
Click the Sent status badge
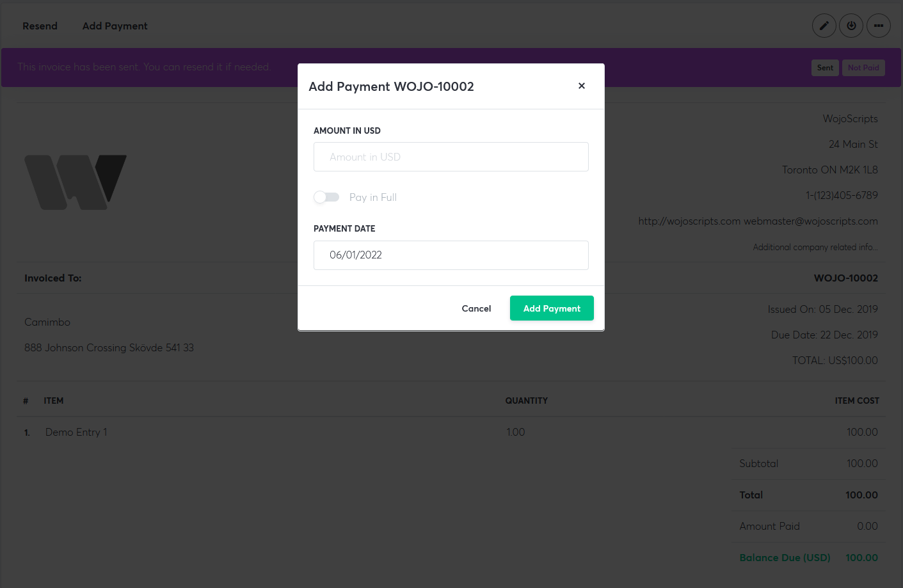pyautogui.click(x=825, y=68)
